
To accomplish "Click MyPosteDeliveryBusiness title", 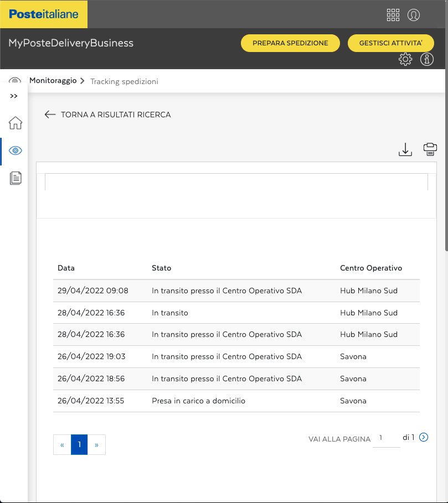I will pyautogui.click(x=71, y=43).
